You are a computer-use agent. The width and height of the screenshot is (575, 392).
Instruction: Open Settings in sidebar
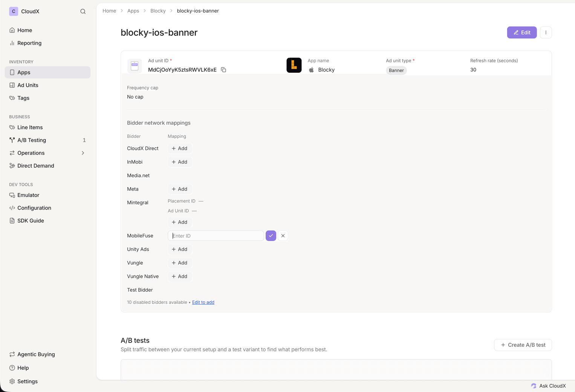point(47,381)
